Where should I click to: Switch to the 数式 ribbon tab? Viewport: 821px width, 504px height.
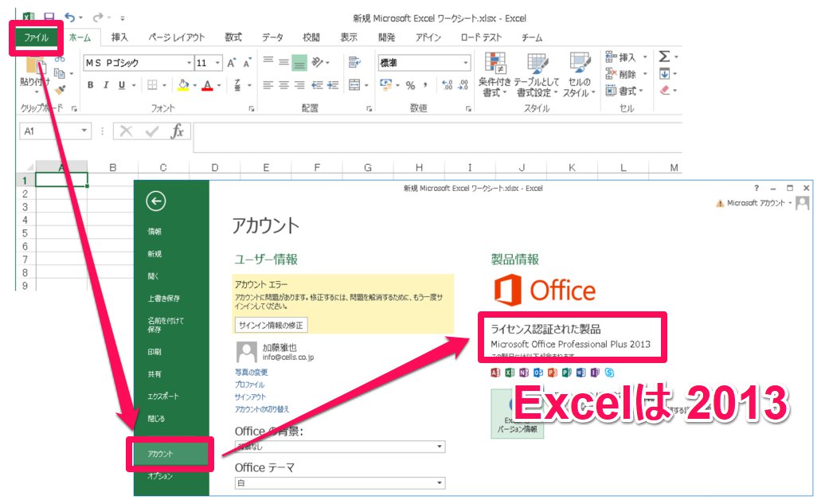pyautogui.click(x=233, y=37)
